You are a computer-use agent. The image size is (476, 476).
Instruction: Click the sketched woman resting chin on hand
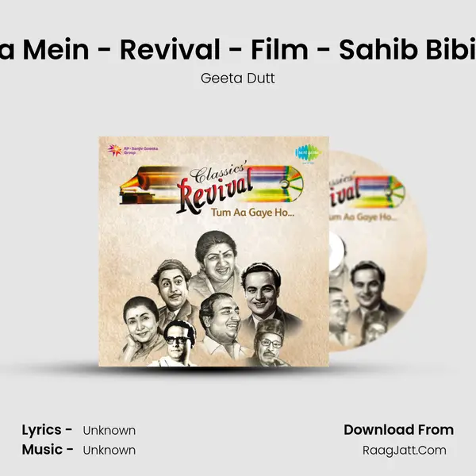coord(142,328)
